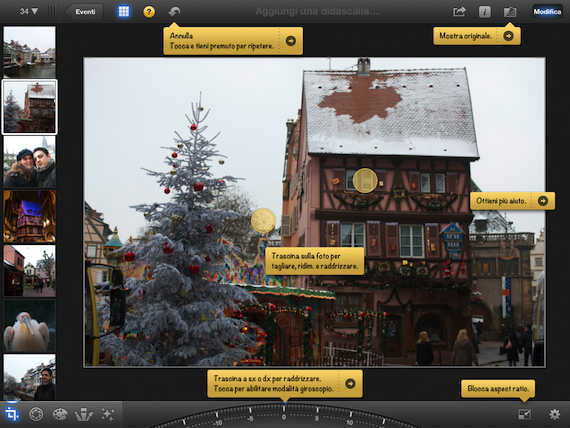Viewport: 570px width, 428px height.
Task: Select the man by canal thumbnail
Action: (x=29, y=377)
